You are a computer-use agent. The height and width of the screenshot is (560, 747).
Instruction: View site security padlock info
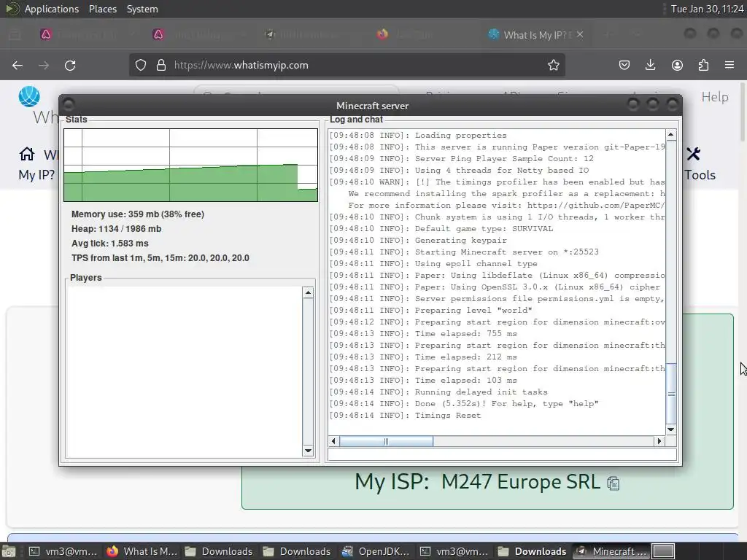161,65
